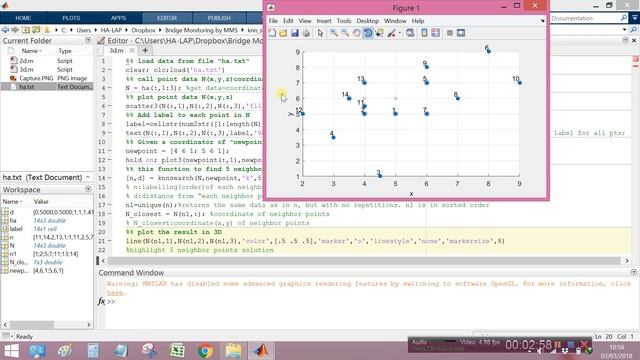640x360 pixels.
Task: Switch to the PLOTS ribbon tab
Action: [71, 18]
